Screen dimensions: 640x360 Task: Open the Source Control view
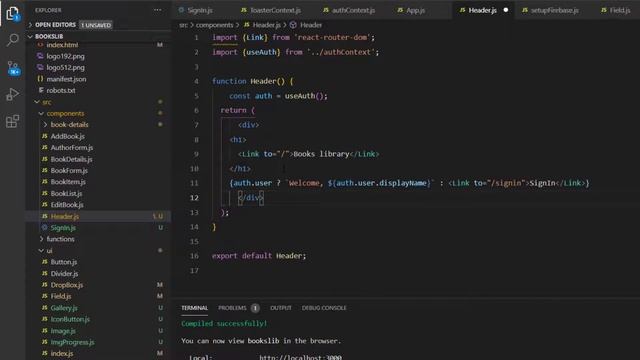13,67
